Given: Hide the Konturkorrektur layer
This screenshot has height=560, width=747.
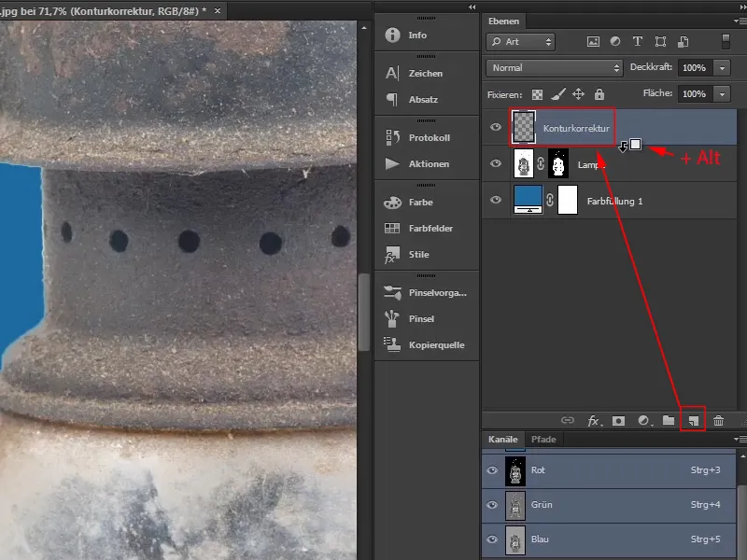Looking at the screenshot, I should point(496,127).
